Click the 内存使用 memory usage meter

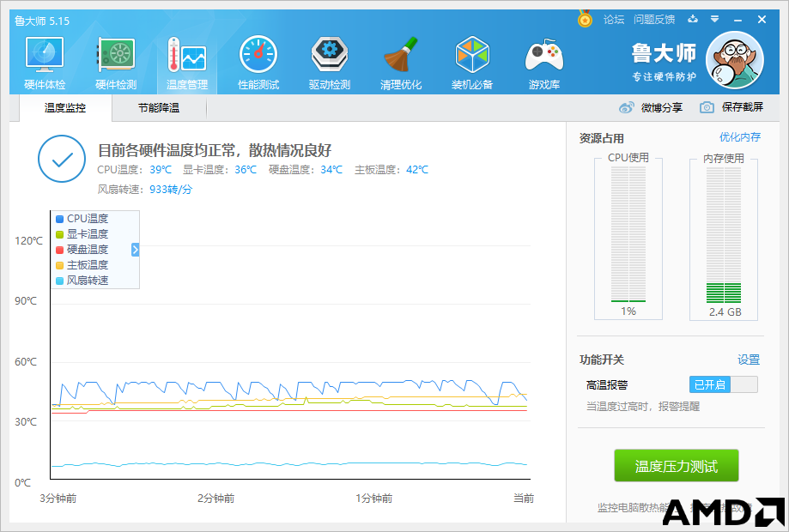[724, 234]
